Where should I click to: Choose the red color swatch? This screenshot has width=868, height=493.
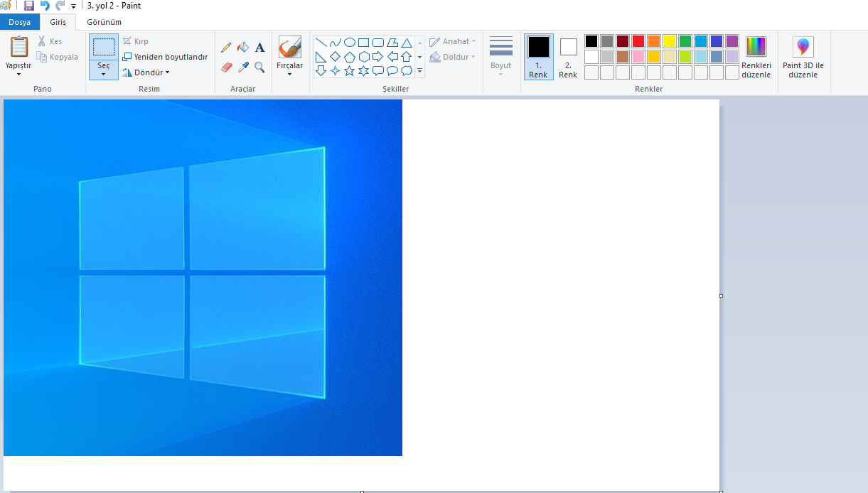pyautogui.click(x=638, y=41)
